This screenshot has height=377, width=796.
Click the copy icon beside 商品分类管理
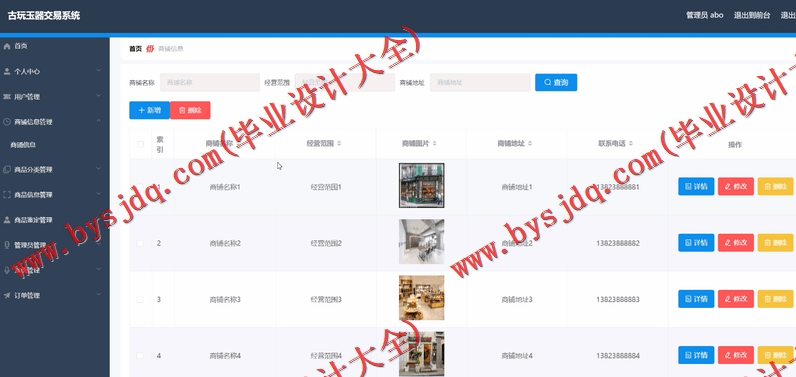click(x=7, y=169)
